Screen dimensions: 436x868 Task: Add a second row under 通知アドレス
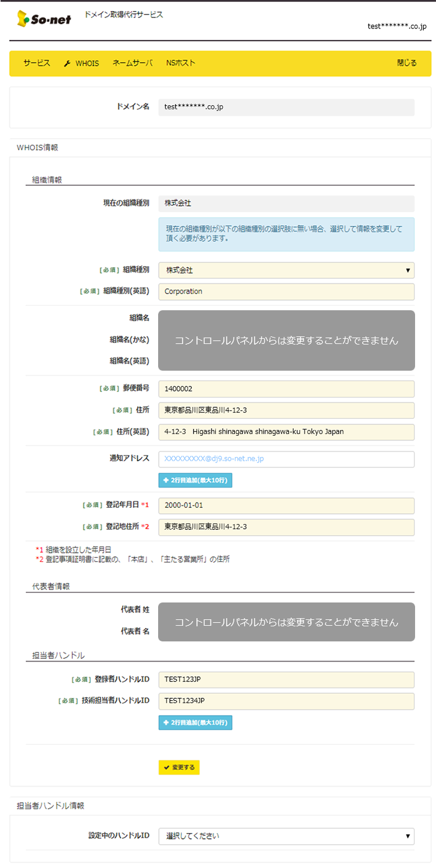pos(195,480)
